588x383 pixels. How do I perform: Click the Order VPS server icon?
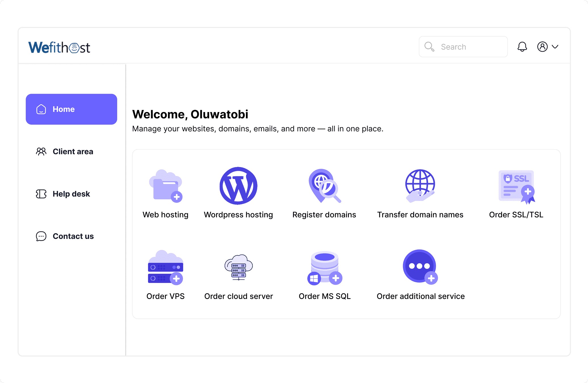[x=166, y=267]
